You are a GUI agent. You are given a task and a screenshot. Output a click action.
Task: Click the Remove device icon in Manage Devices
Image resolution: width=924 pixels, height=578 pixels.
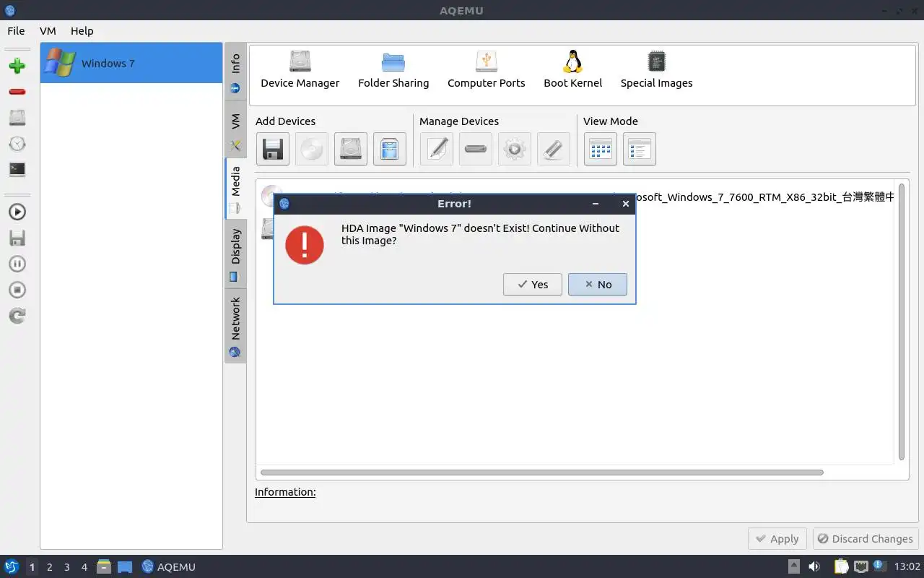click(x=476, y=149)
